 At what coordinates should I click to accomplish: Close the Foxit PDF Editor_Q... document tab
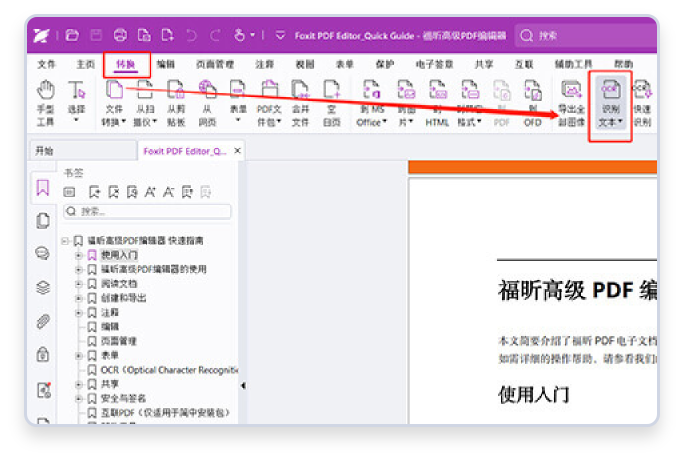[238, 150]
